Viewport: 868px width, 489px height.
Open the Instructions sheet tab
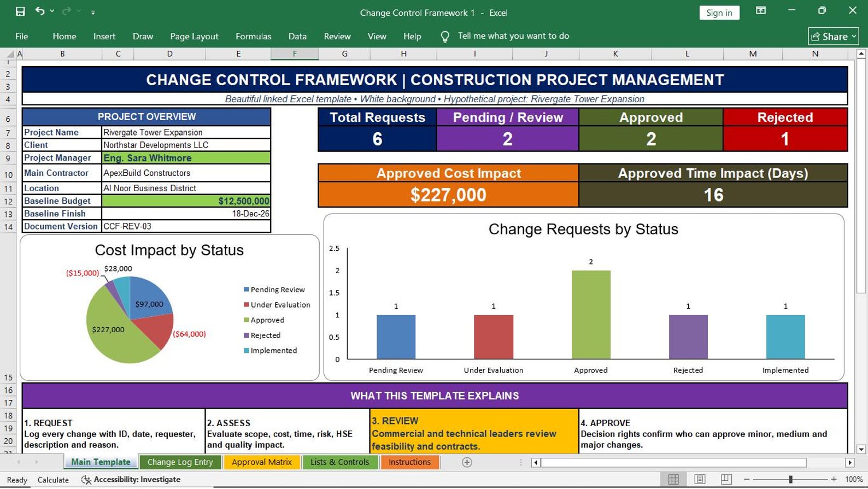click(x=409, y=462)
